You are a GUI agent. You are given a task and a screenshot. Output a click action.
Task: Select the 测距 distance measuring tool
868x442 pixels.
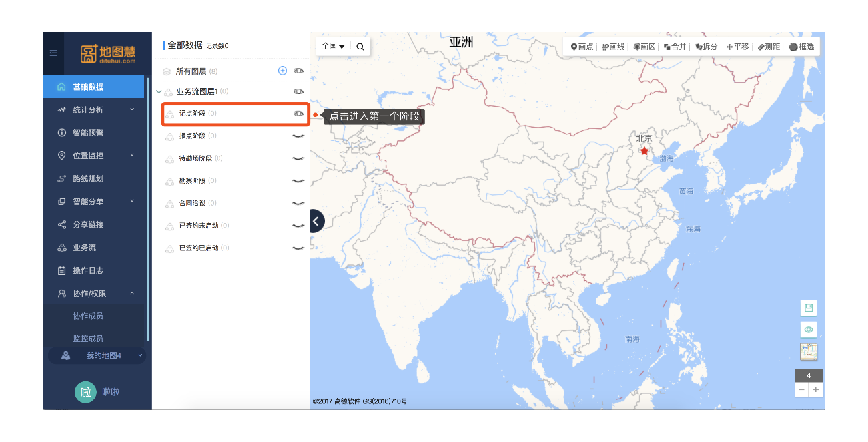click(x=769, y=47)
